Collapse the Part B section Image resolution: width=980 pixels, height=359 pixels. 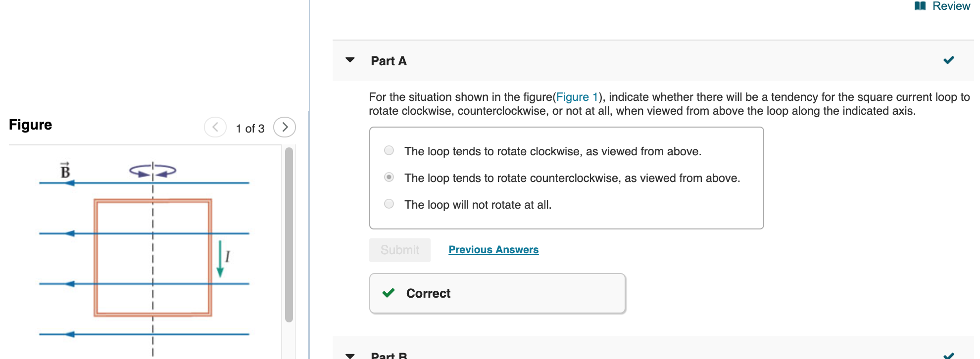pyautogui.click(x=349, y=355)
